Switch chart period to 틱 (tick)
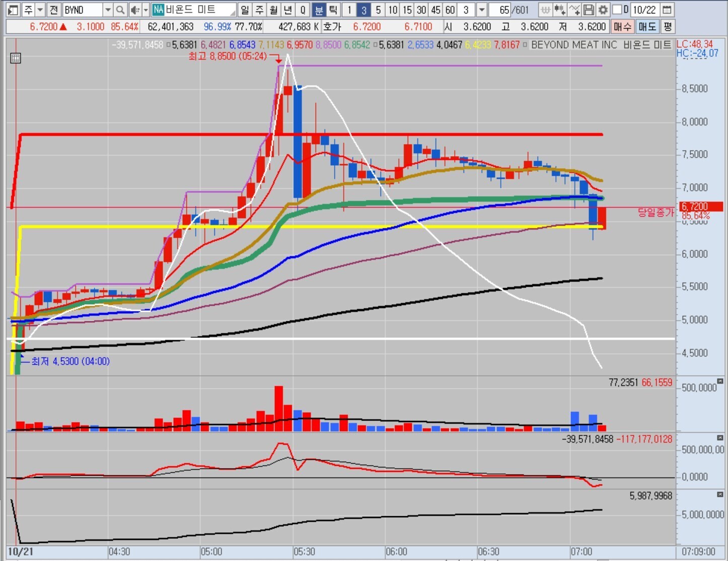This screenshot has width=728, height=561. pyautogui.click(x=333, y=10)
